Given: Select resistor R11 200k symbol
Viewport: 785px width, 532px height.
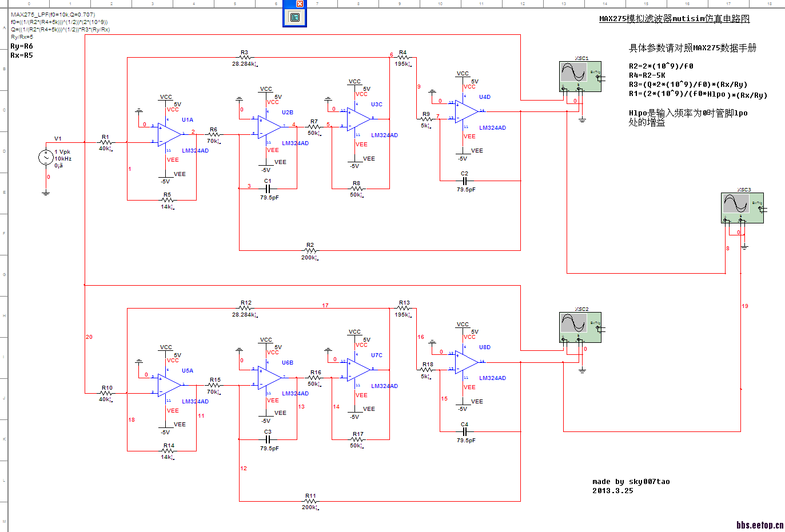Looking at the screenshot, I should click(310, 502).
